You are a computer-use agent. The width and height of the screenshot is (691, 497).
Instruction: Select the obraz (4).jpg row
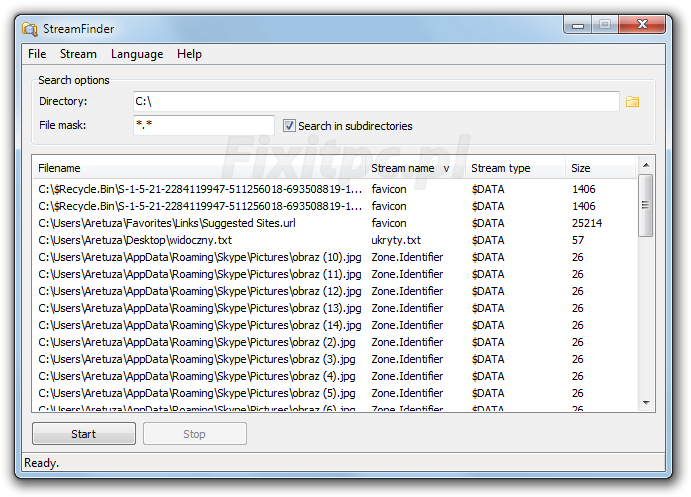click(x=335, y=376)
